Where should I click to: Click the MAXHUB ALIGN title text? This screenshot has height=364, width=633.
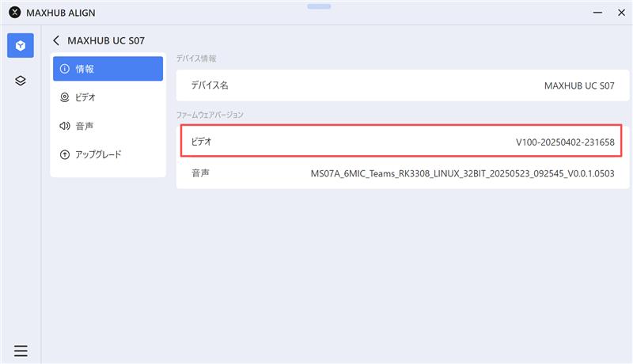61,13
